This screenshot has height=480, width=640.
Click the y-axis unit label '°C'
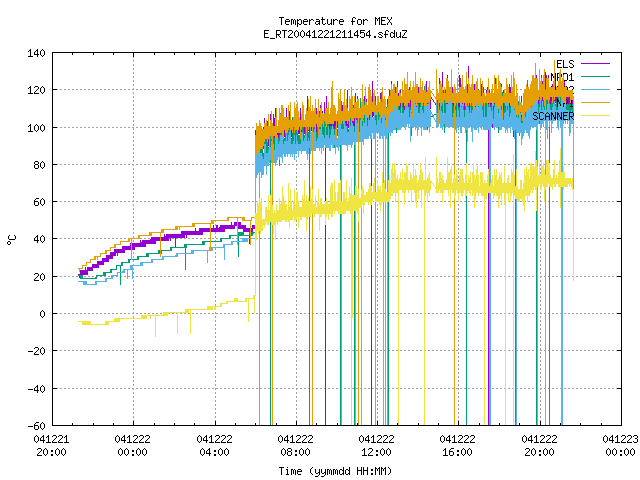(x=12, y=240)
